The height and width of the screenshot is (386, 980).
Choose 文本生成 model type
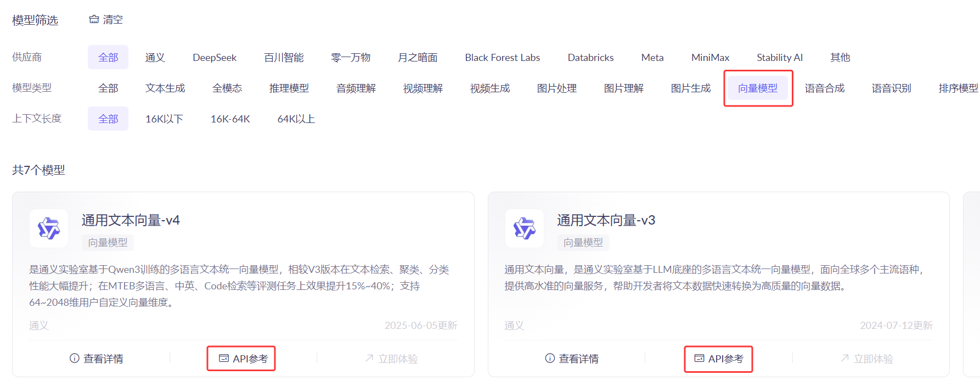coord(165,88)
